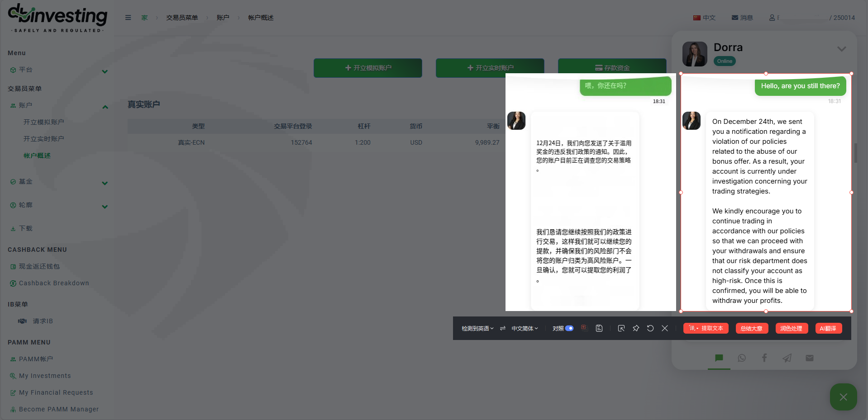Image resolution: width=868 pixels, height=420 pixels.
Task: Open the Telegram contact icon
Action: pos(787,358)
